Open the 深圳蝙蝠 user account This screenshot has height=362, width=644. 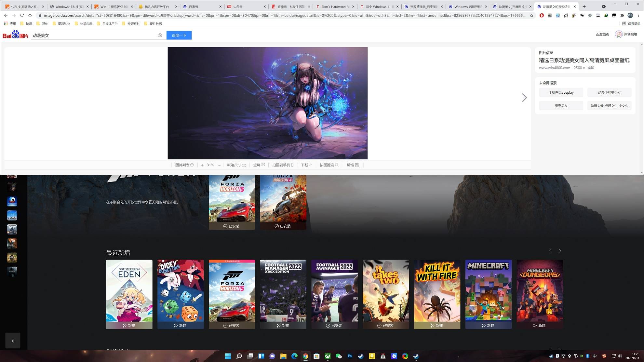626,34
